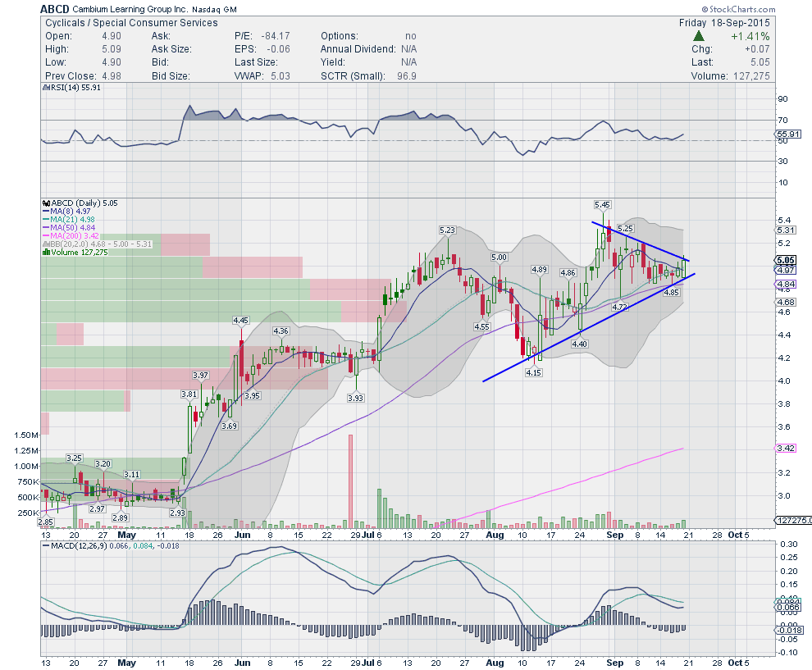Click the 3.69 price label
This screenshot has height=670, width=812.
click(230, 426)
